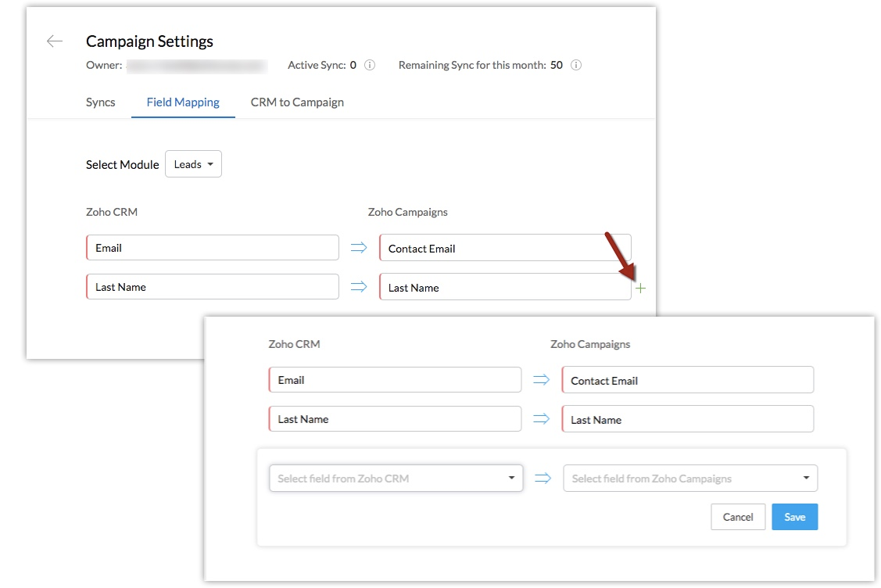Click the 'Owner:' label

tap(104, 65)
